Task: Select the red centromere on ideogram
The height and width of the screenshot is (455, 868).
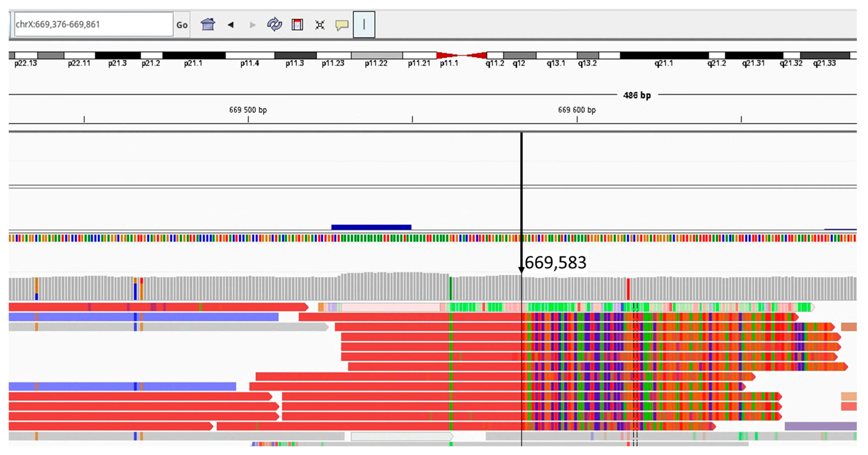Action: point(461,56)
